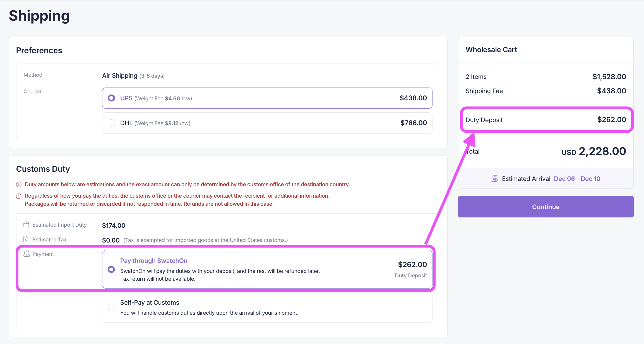Click the $262.00 Duty Deposit amount in payment option
Viewport: 644px width, 344px height.
coord(412,264)
